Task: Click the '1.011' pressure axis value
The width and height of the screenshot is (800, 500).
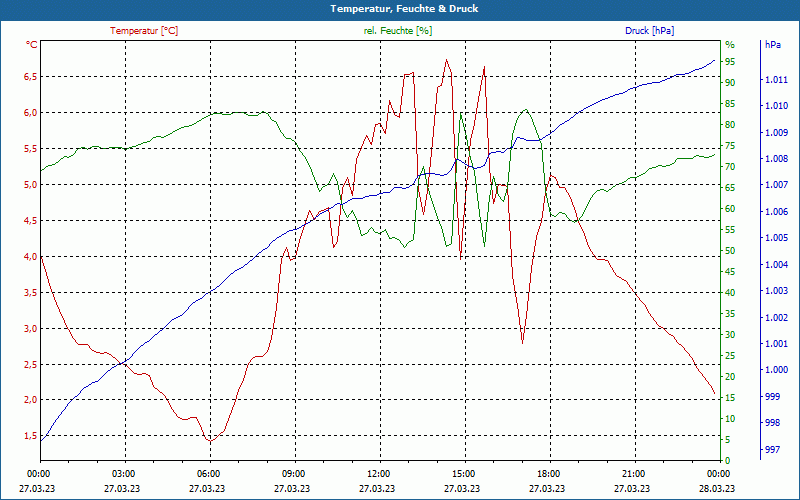Action: 776,80
